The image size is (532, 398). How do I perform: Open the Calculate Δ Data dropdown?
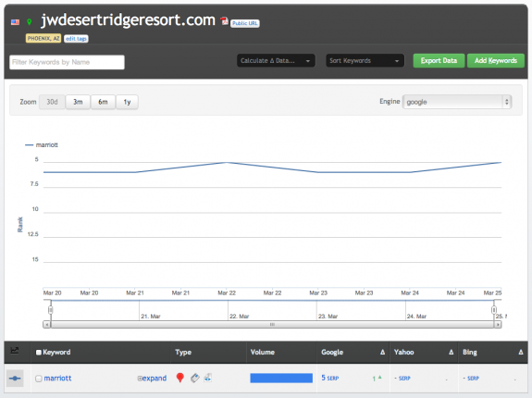coord(276,61)
